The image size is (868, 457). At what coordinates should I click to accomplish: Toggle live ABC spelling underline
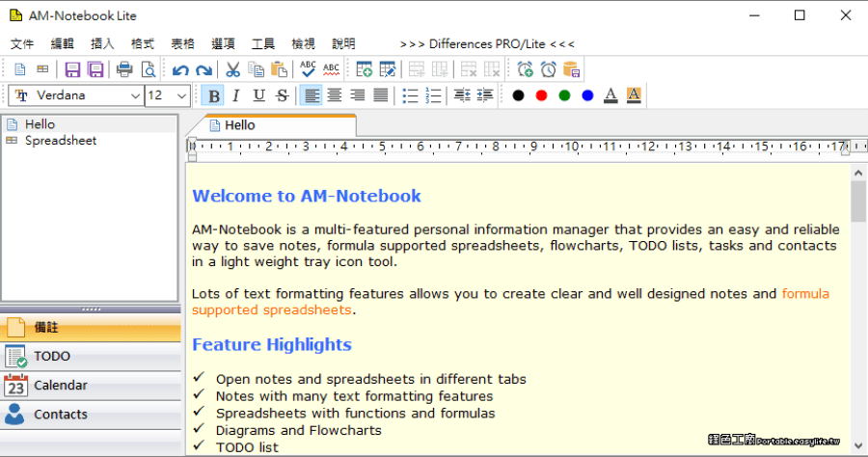point(331,69)
